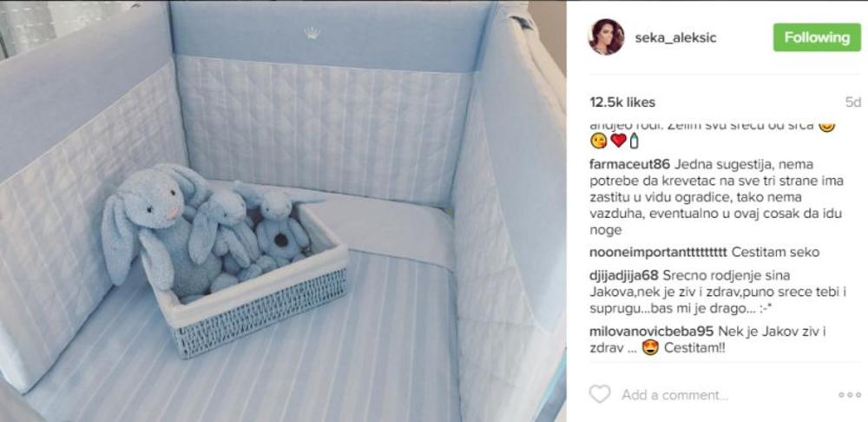Click the heart like icon
The image size is (868, 422).
point(599,394)
